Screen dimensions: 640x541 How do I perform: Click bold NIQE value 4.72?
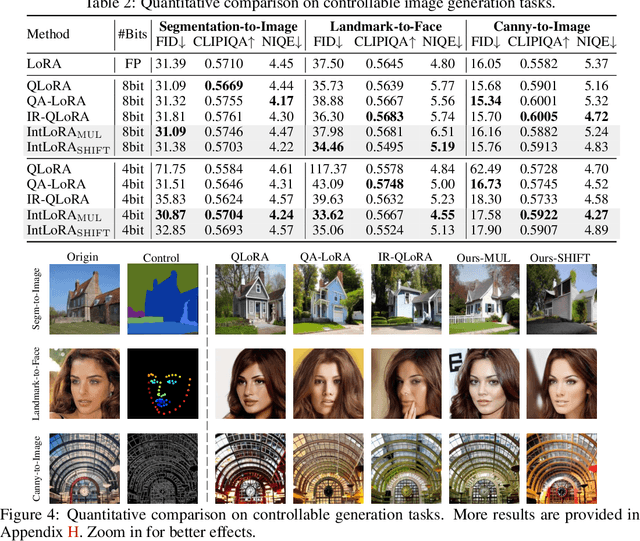(596, 116)
